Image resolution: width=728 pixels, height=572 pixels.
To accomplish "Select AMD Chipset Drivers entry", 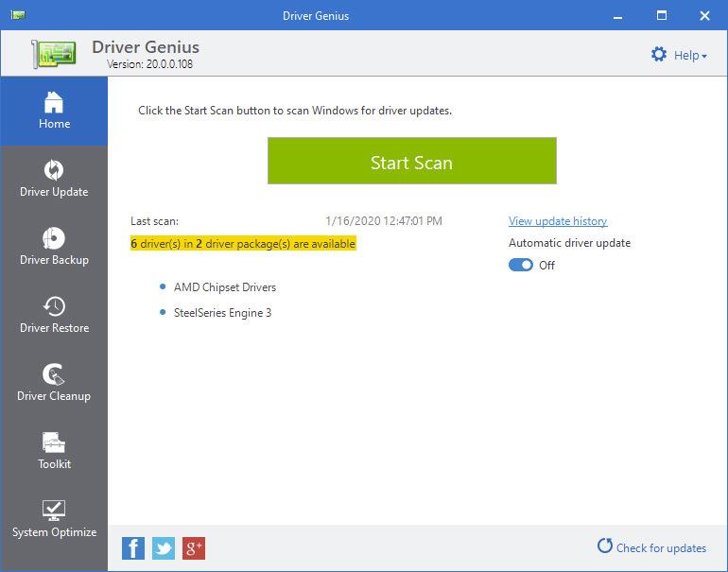I will (225, 287).
